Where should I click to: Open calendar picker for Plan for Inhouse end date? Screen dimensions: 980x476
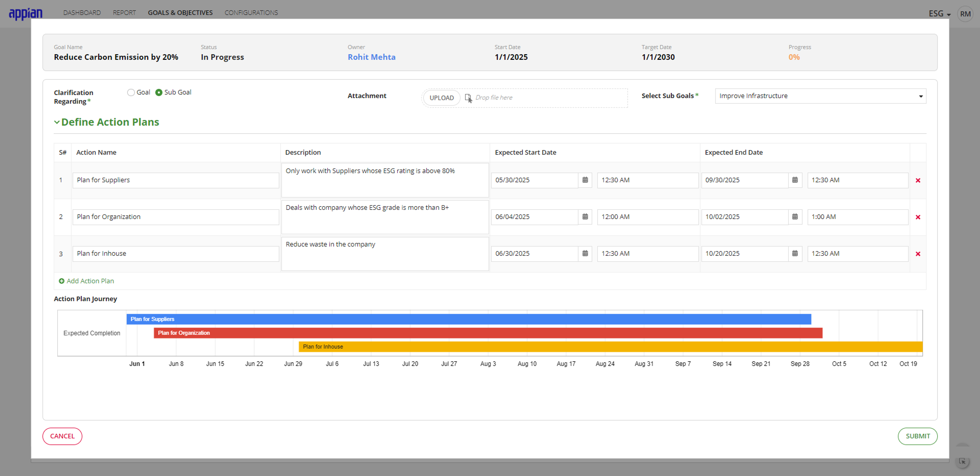pyautogui.click(x=795, y=254)
